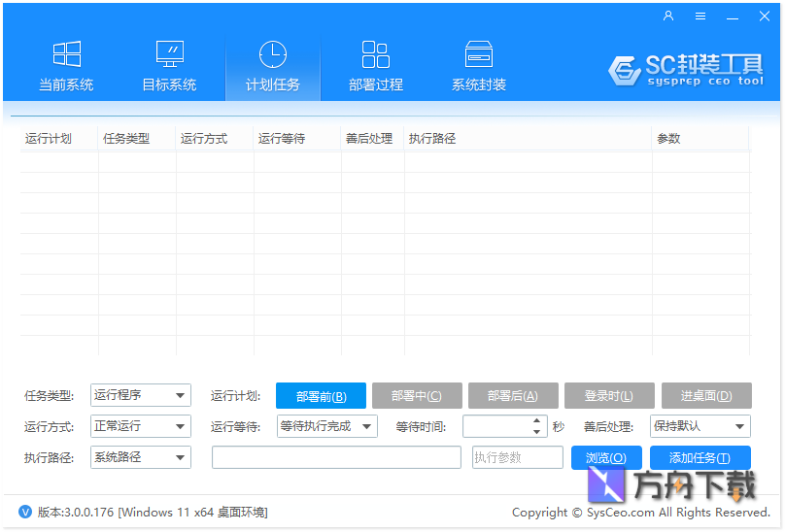
Task: Expand the 任务类型 dropdown (运行程序)
Action: coord(141,395)
